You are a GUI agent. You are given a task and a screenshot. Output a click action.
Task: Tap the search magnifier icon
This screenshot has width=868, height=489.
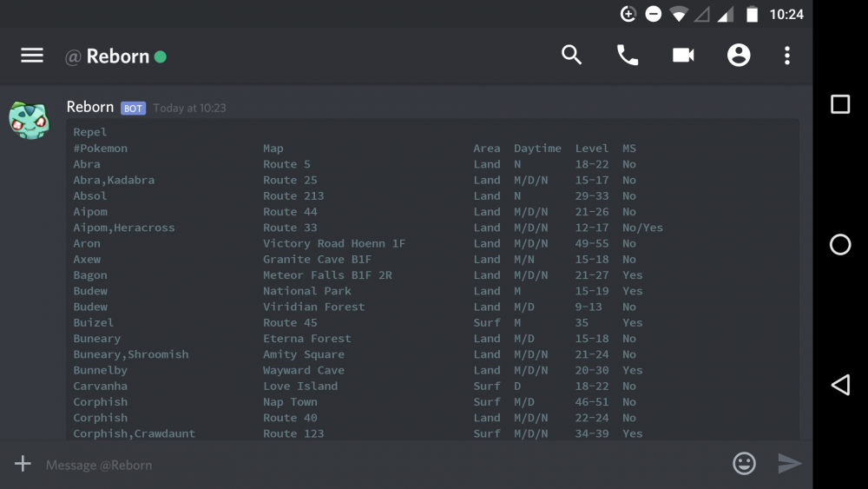[571, 56]
